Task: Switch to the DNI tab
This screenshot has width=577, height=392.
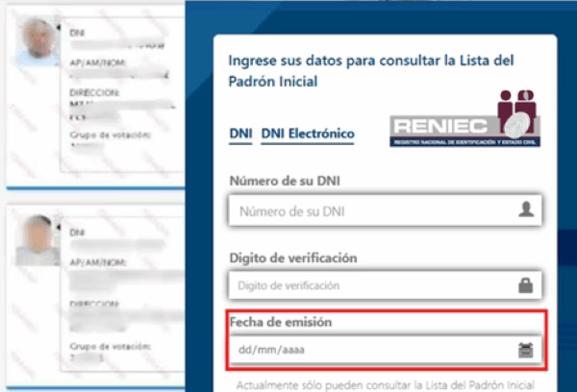Action: pyautogui.click(x=239, y=134)
